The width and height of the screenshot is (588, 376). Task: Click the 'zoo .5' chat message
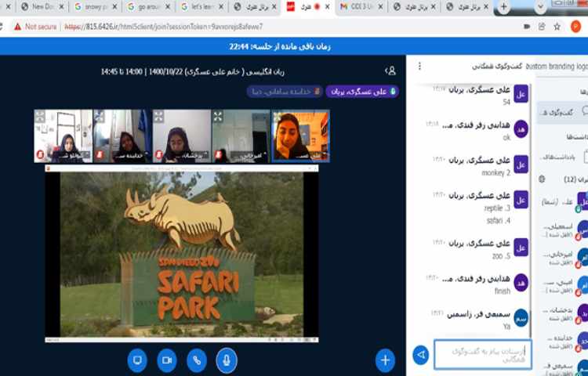(x=502, y=256)
